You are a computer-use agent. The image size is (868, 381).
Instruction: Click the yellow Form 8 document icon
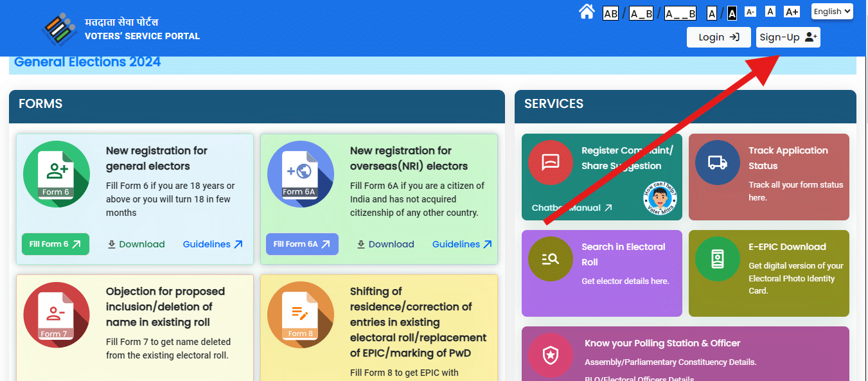pos(300,314)
